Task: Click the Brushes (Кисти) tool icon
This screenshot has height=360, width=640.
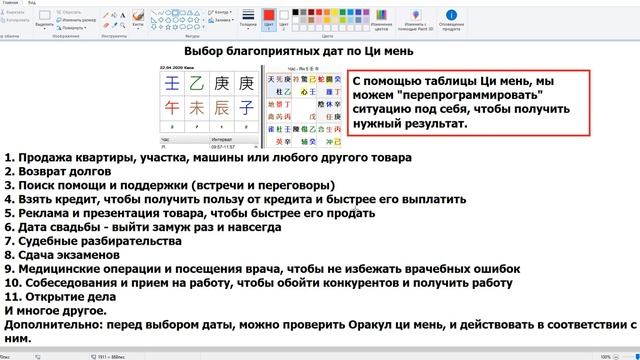Action: (138, 16)
